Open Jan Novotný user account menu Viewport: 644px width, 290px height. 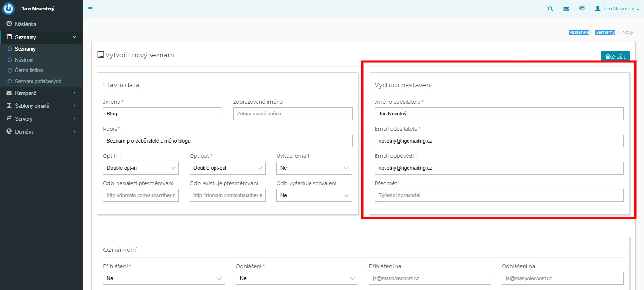click(617, 9)
